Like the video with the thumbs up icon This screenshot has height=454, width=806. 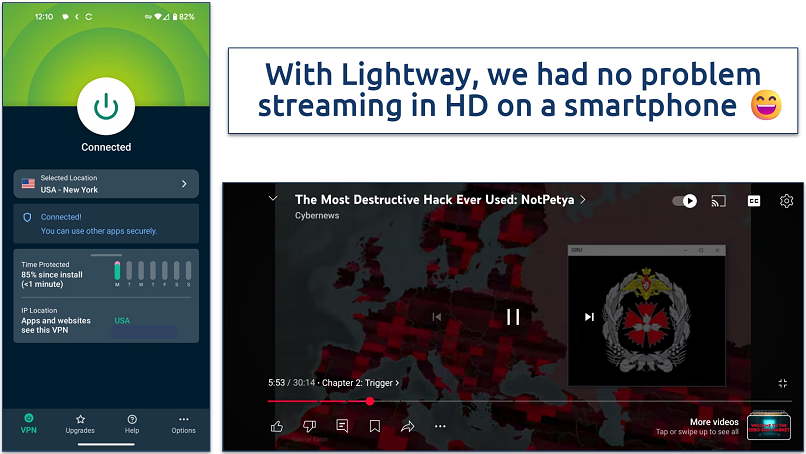277,426
